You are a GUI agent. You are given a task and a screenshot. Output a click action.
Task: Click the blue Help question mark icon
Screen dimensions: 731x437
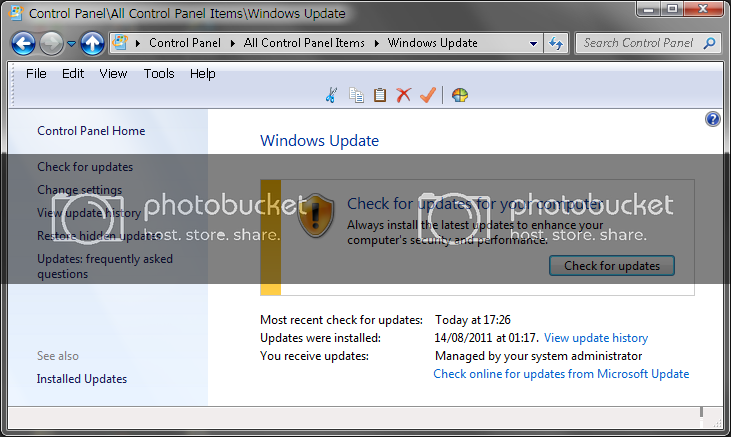pyautogui.click(x=712, y=119)
